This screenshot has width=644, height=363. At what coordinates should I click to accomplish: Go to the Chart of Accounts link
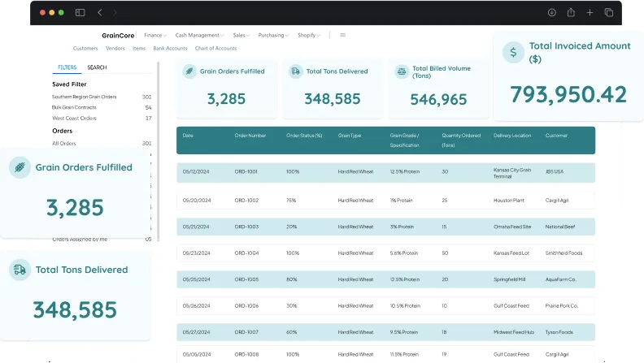point(215,48)
